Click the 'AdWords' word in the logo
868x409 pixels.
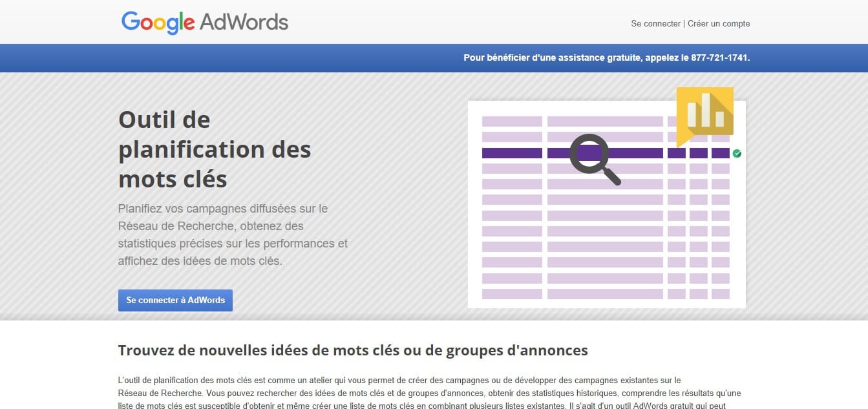pos(244,23)
